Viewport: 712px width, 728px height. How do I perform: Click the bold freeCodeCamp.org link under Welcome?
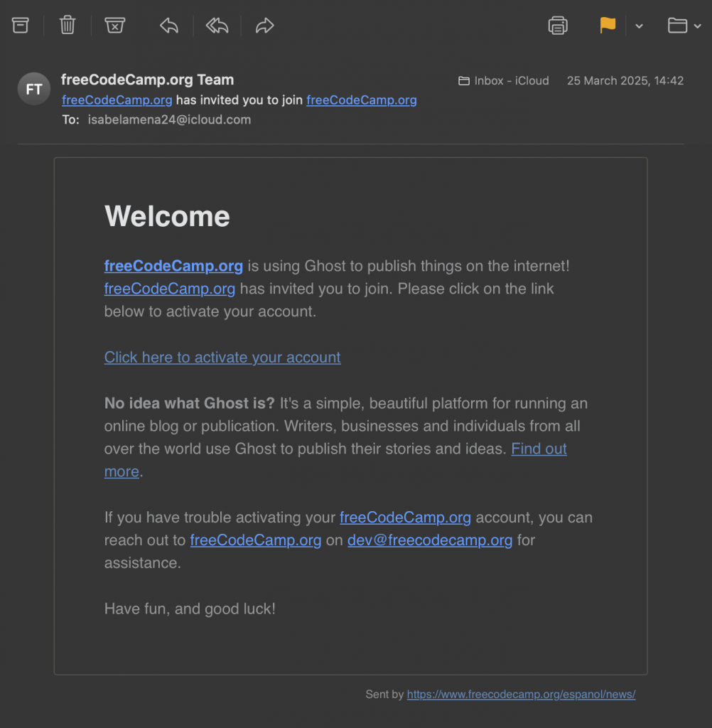click(173, 266)
